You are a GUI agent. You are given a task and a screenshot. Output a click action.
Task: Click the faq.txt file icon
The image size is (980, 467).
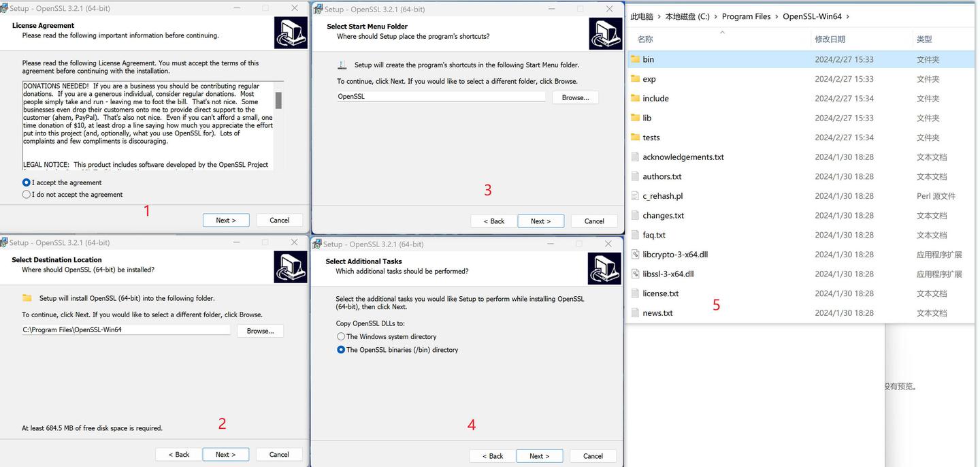tap(635, 235)
